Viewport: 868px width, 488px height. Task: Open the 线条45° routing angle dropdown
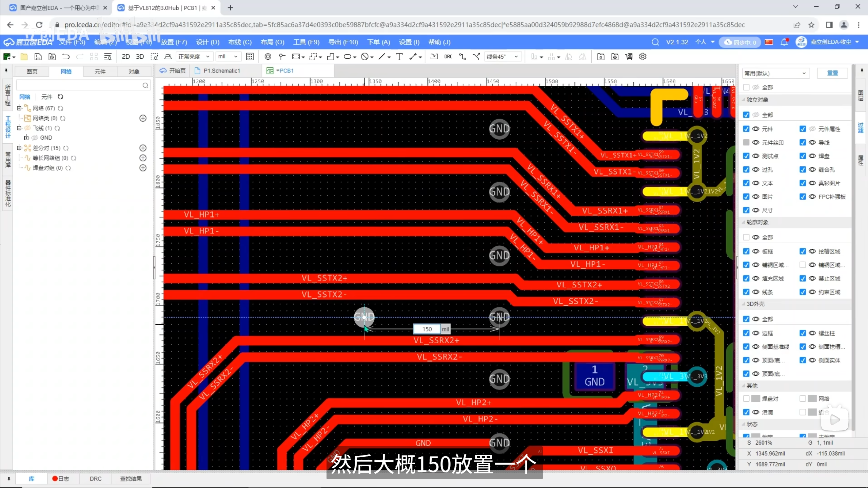pos(502,57)
